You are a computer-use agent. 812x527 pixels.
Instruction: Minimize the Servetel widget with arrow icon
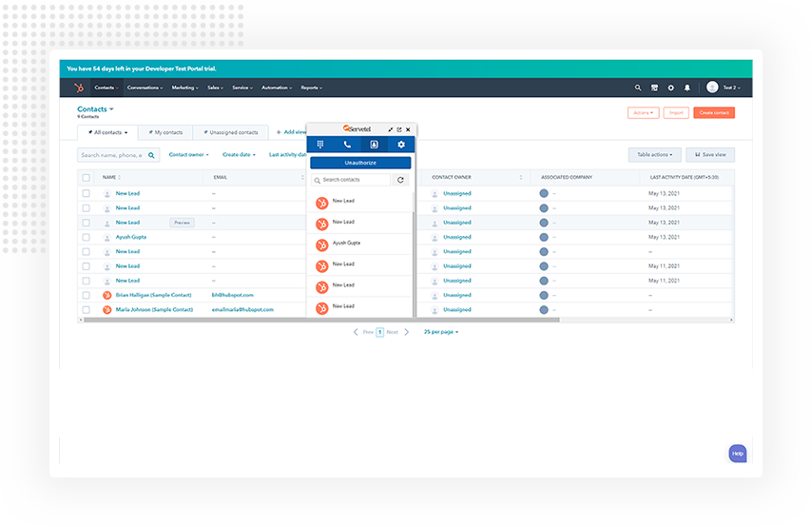tap(391, 129)
